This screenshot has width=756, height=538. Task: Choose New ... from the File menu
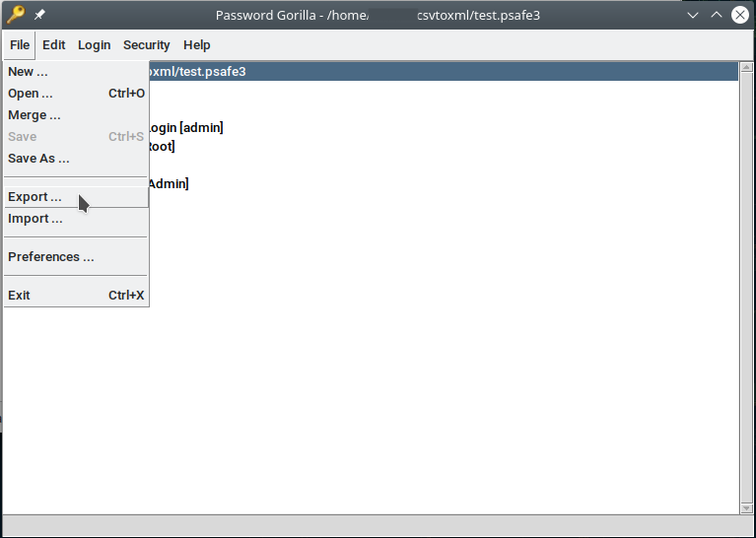76,72
